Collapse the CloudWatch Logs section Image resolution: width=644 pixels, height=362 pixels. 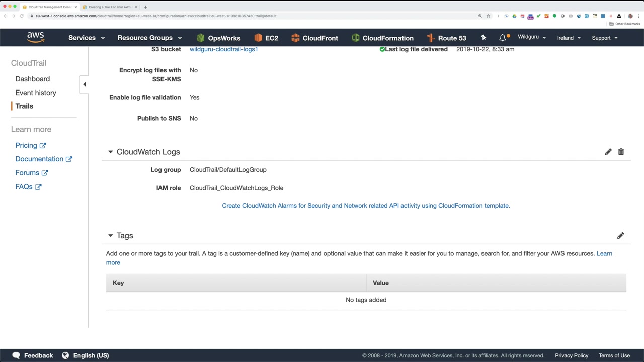[110, 152]
